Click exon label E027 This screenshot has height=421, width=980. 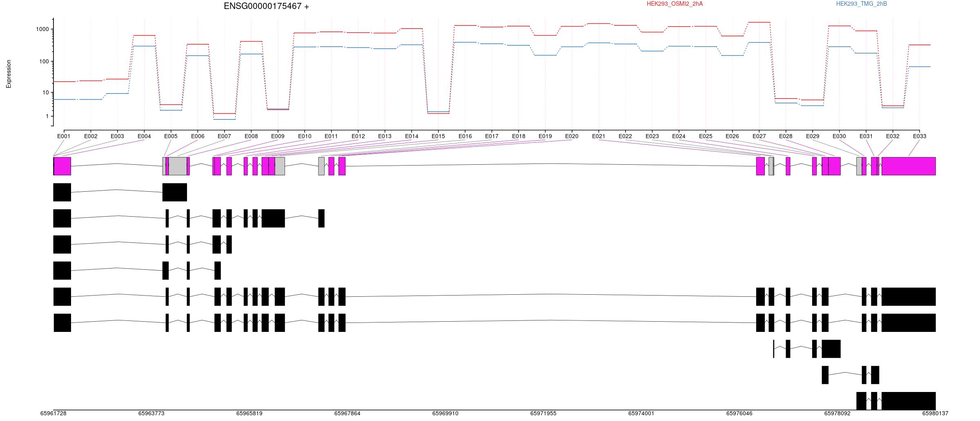759,136
